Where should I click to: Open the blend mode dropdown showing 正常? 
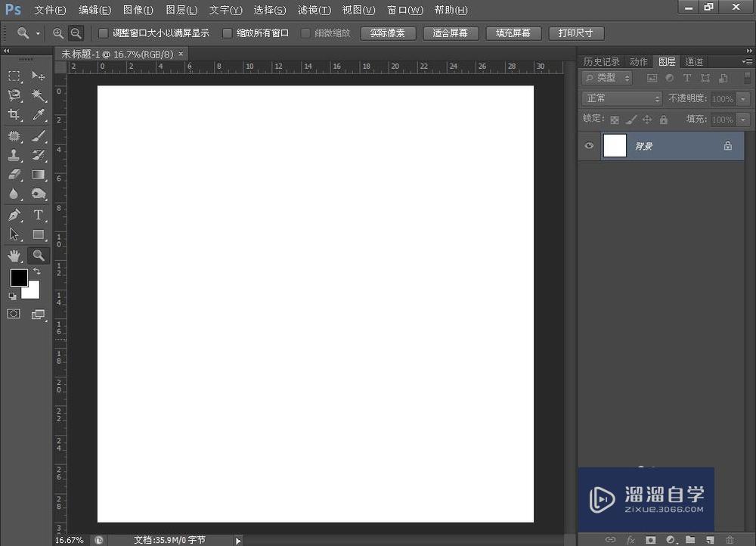pos(620,98)
